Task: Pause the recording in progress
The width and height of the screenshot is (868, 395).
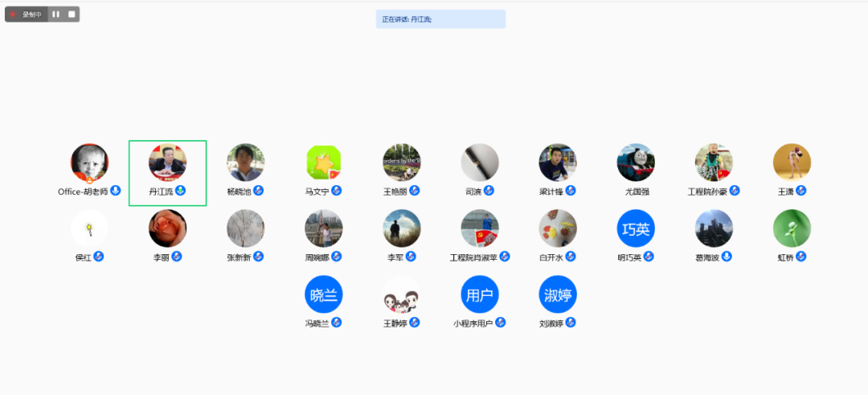Action: click(x=55, y=14)
